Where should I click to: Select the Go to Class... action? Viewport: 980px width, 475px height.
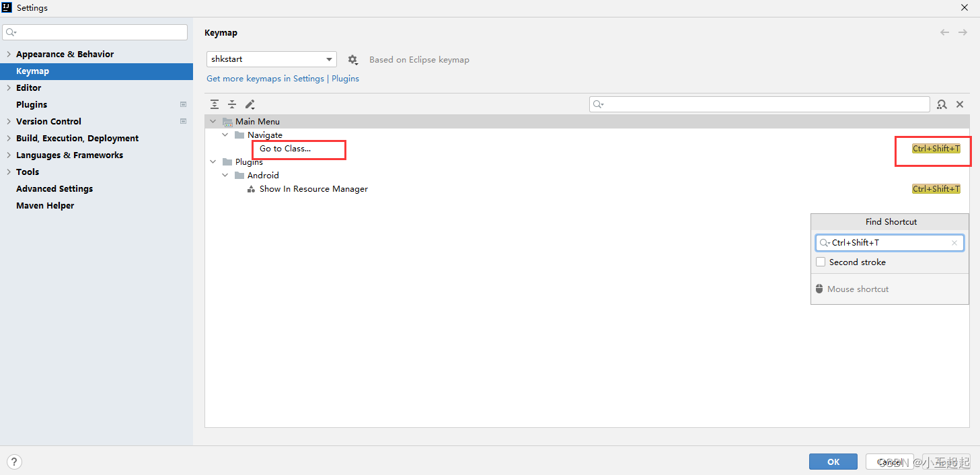coord(285,149)
